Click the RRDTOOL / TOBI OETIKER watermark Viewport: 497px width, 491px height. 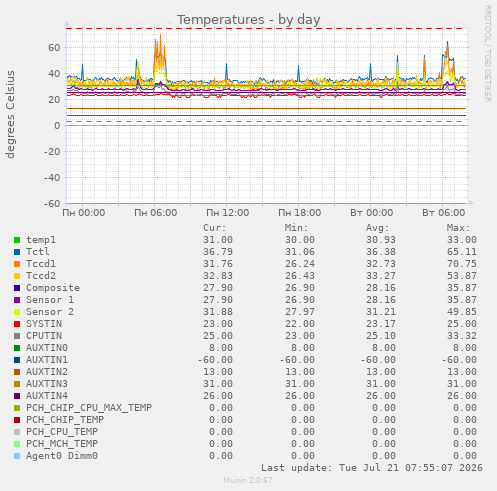click(487, 54)
